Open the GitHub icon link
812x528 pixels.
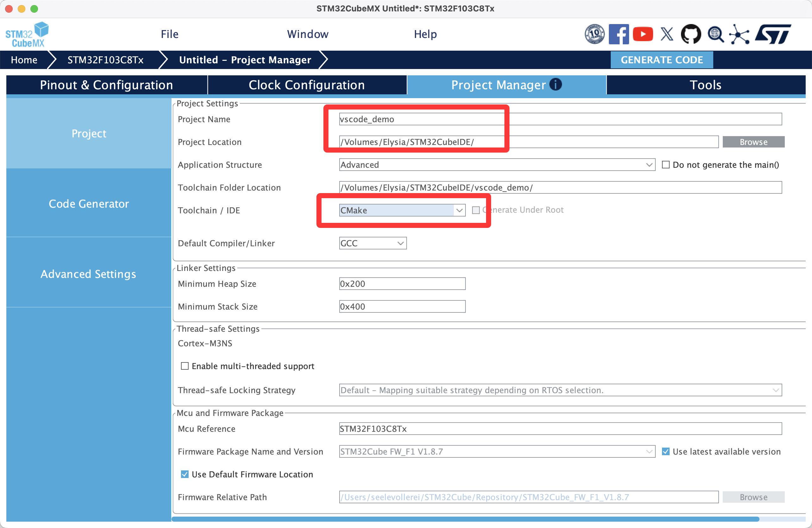[691, 34]
